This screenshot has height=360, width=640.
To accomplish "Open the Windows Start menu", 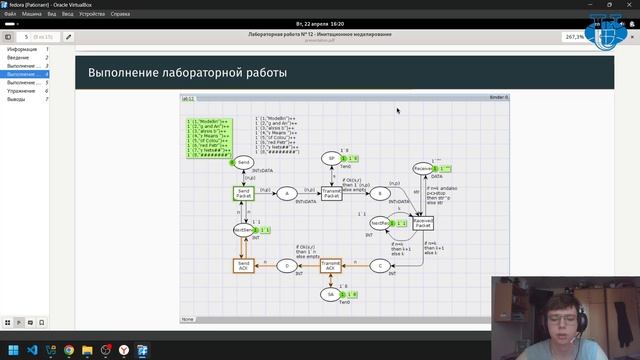I will point(13,350).
